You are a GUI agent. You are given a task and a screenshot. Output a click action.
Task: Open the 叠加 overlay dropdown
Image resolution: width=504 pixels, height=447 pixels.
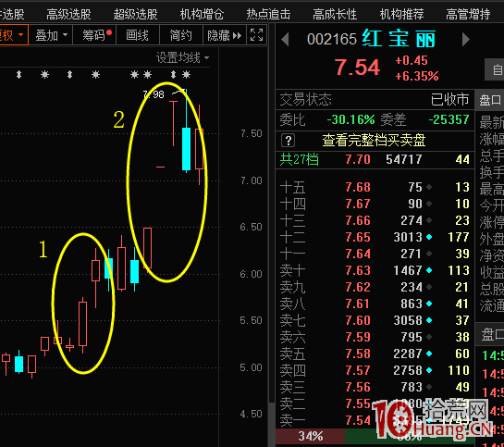(x=52, y=35)
